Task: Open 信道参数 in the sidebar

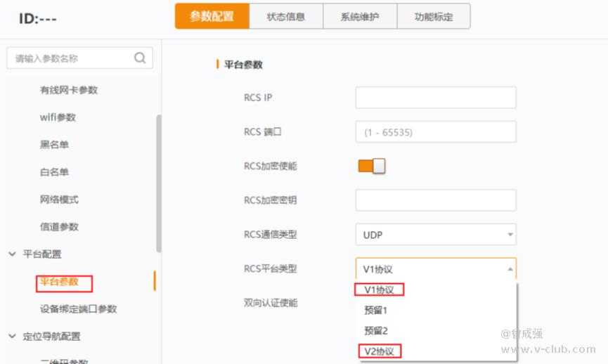Action: pyautogui.click(x=59, y=226)
